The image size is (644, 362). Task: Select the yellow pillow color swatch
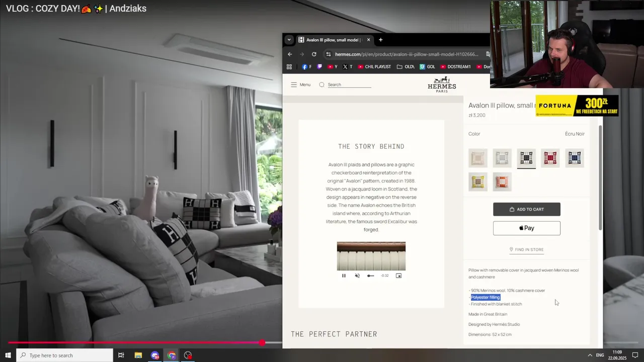coord(478,182)
